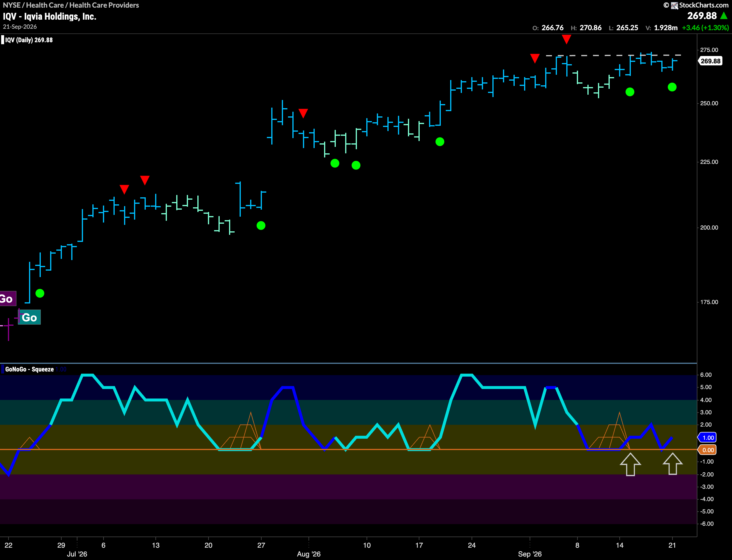Click the green dot near 175 in late June
The image size is (732, 560).
pyautogui.click(x=40, y=293)
